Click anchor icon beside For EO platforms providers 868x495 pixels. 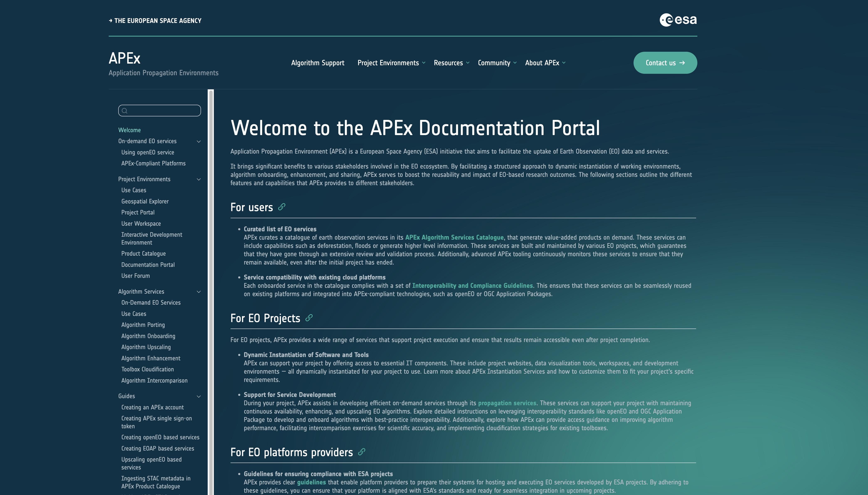(361, 452)
